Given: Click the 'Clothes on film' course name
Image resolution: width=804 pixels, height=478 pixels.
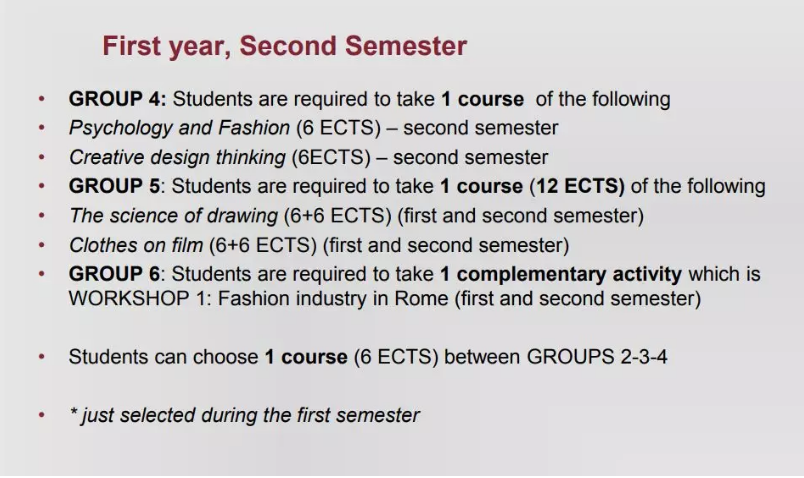Looking at the screenshot, I should 135,244.
